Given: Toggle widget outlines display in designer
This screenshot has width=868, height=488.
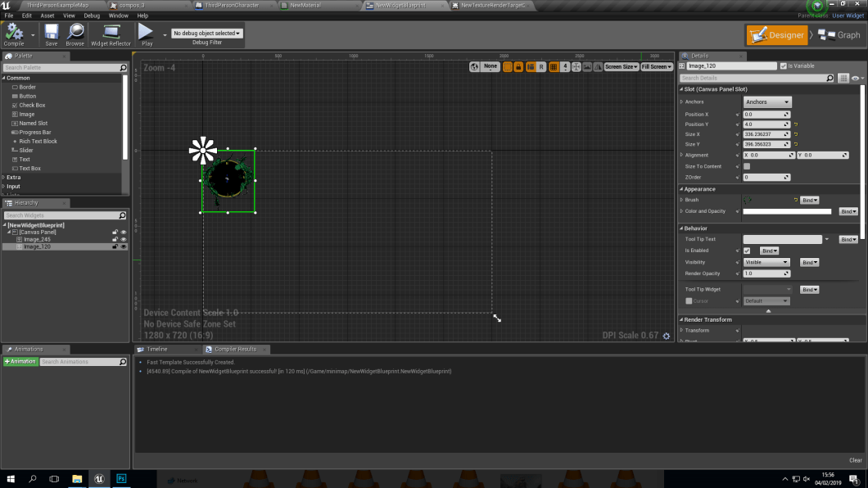Looking at the screenshot, I should pos(507,67).
